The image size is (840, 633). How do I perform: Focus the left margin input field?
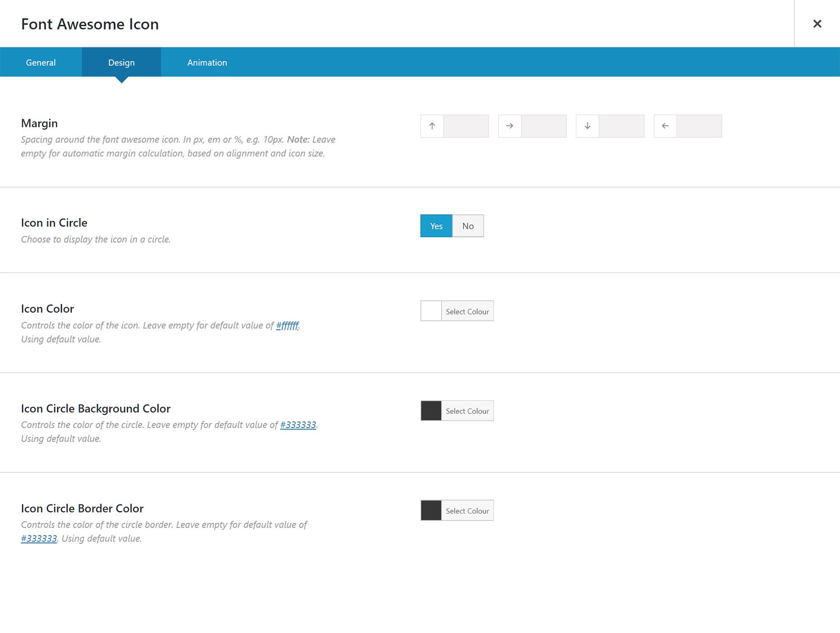pos(699,126)
